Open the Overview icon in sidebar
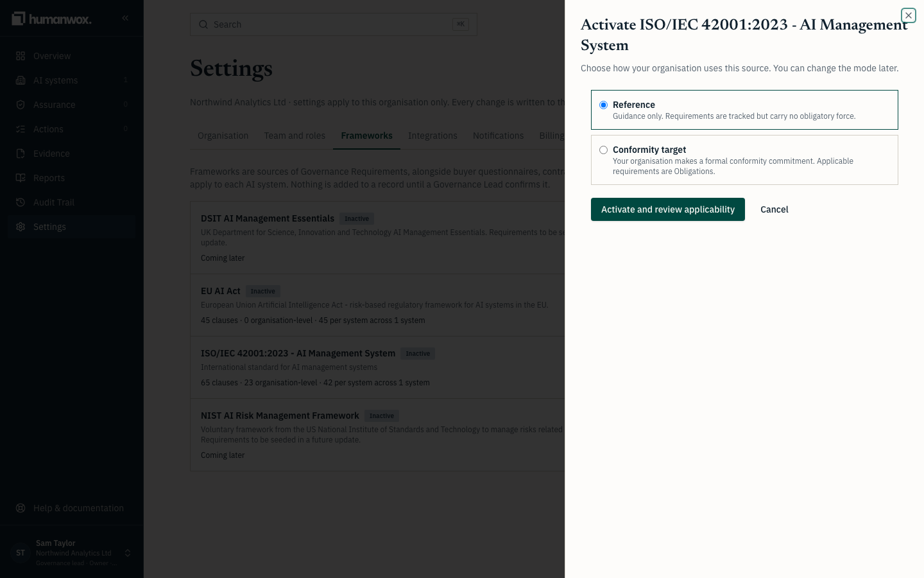Screen dimensions: 924x578 coord(21,56)
